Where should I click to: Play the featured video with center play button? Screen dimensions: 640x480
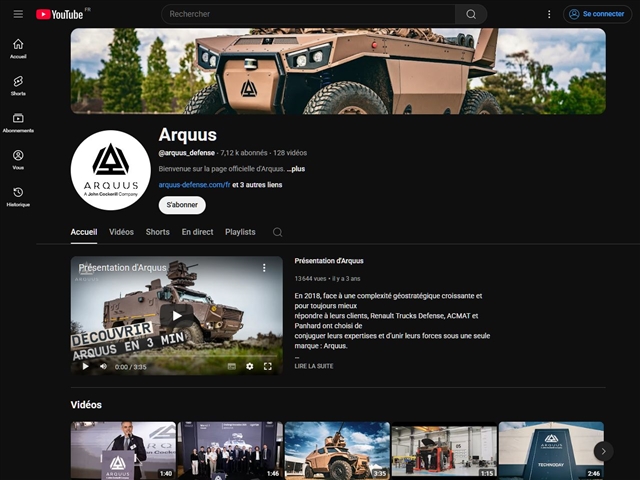(177, 316)
